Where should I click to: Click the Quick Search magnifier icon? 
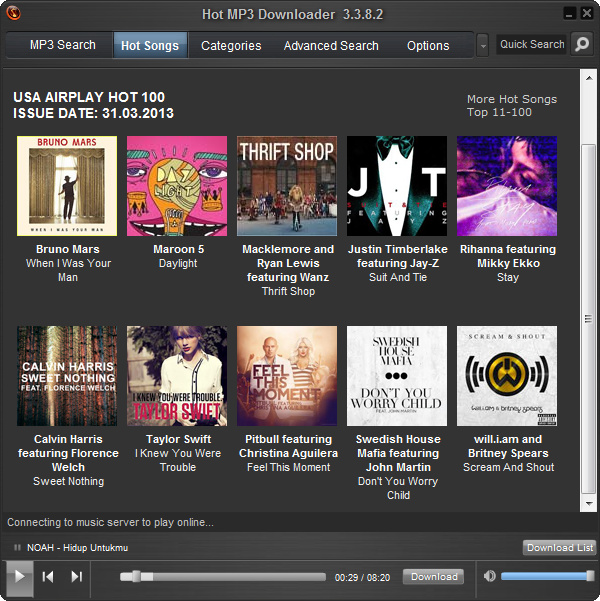click(582, 44)
